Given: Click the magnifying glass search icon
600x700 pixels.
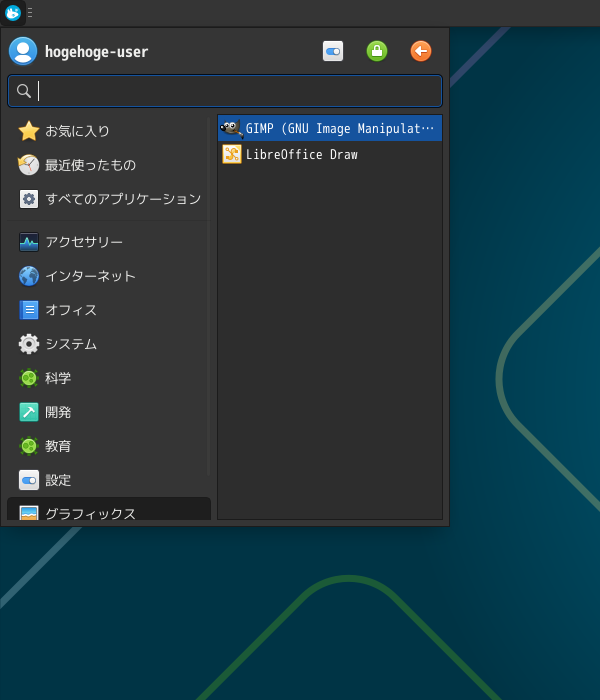Looking at the screenshot, I should coord(24,91).
